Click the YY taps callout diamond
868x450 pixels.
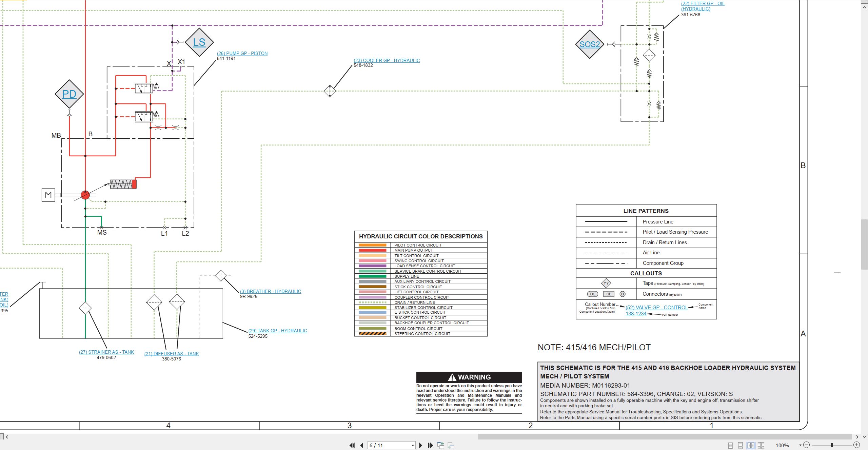(606, 283)
